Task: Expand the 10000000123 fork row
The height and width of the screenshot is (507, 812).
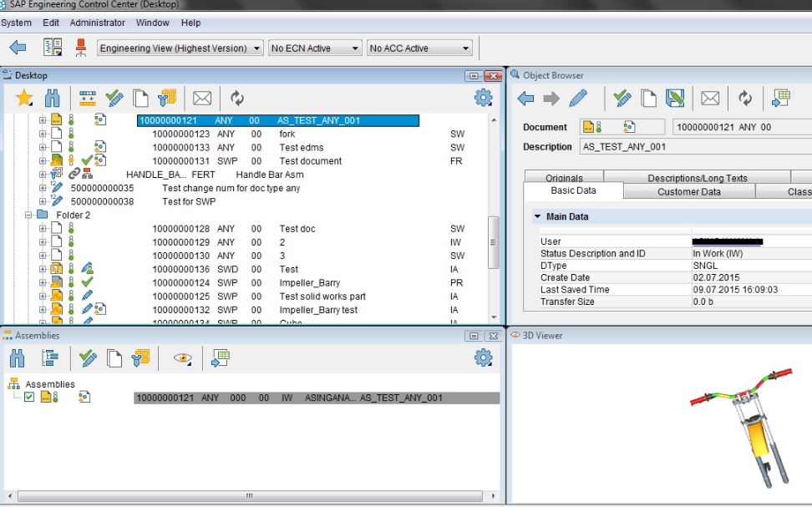Action: coord(43,134)
